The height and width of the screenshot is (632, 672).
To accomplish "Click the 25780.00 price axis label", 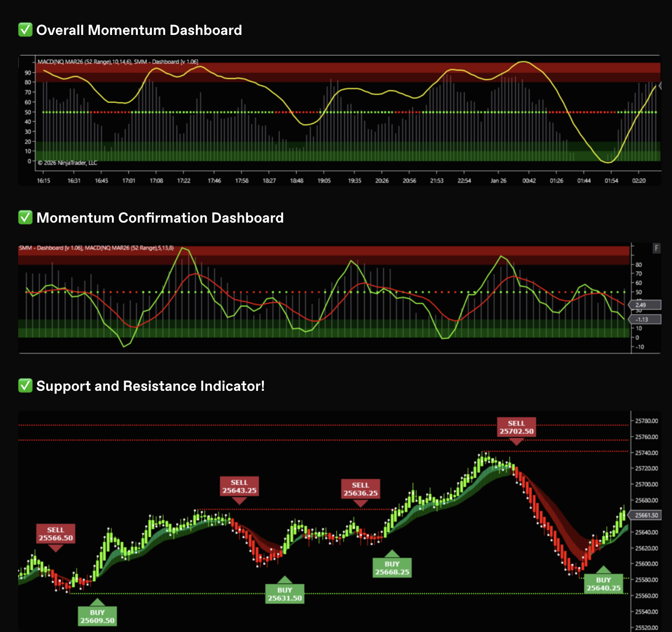I will [x=647, y=421].
